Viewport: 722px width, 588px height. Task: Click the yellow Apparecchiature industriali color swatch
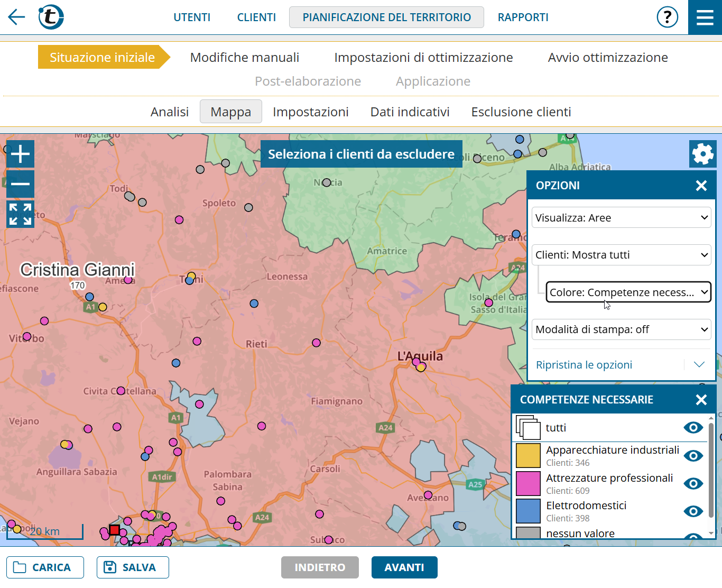[x=528, y=456]
